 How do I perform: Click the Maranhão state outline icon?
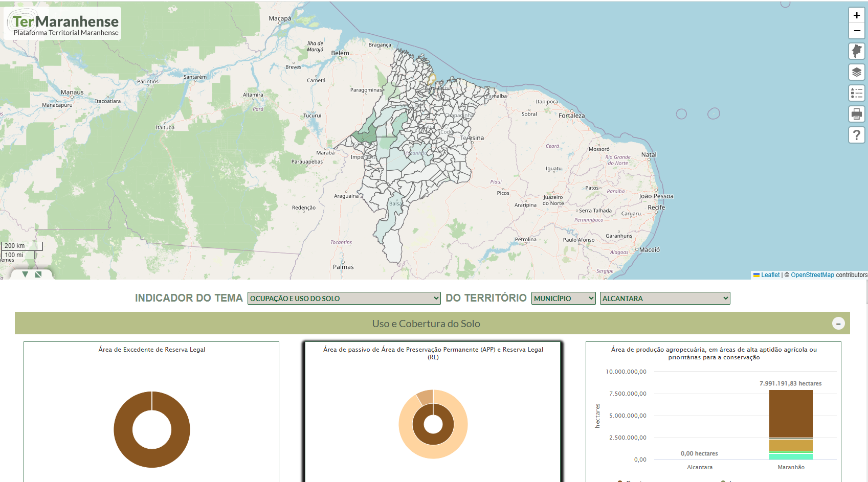pyautogui.click(x=857, y=51)
